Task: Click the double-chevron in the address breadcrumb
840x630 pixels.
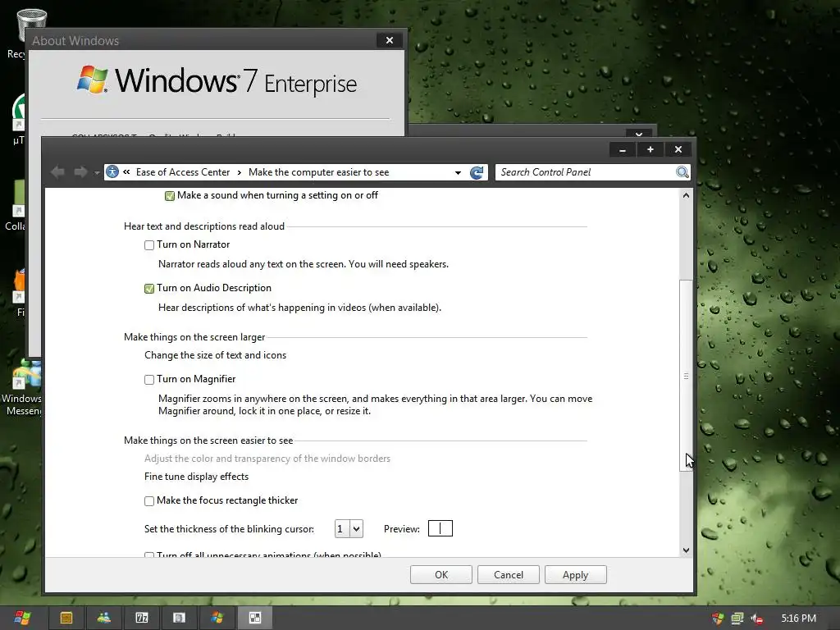Action: [x=126, y=172]
